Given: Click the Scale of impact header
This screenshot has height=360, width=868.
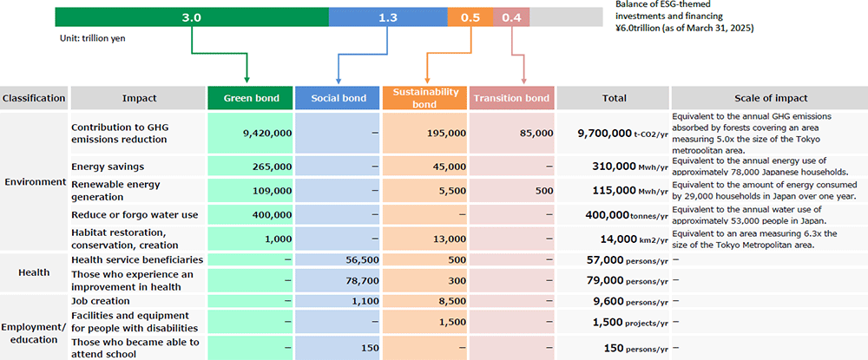Looking at the screenshot, I should pyautogui.click(x=769, y=98).
